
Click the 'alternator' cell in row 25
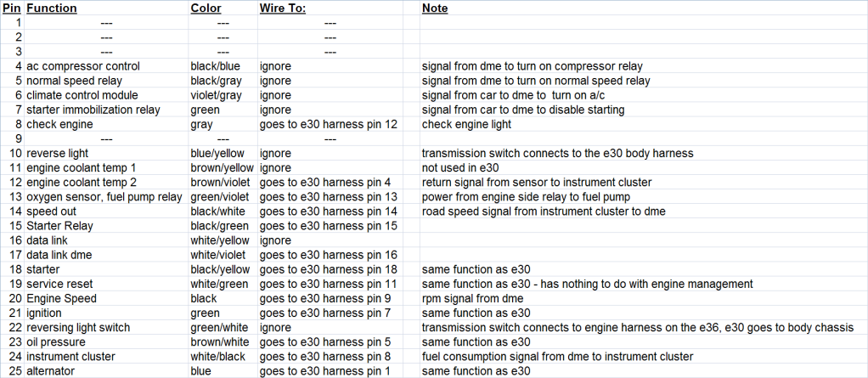(x=53, y=371)
